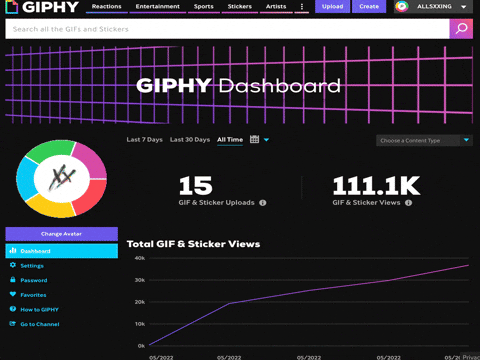Open the Reactions category menu
The height and width of the screenshot is (360, 480).
[x=107, y=7]
